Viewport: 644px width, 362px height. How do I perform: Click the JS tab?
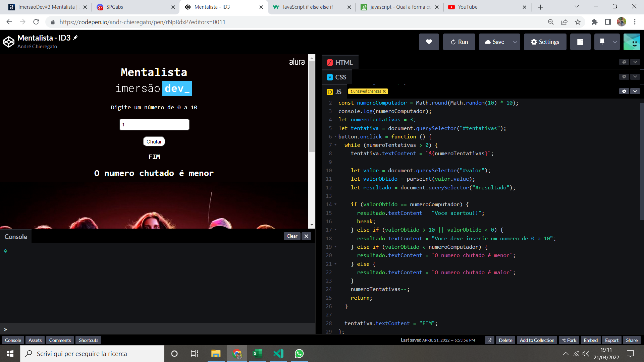click(334, 91)
